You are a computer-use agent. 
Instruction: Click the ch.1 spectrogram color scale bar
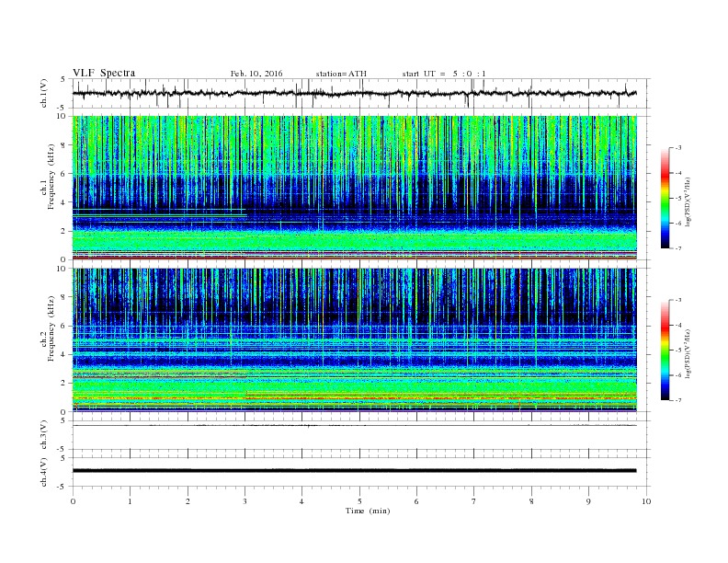click(665, 198)
